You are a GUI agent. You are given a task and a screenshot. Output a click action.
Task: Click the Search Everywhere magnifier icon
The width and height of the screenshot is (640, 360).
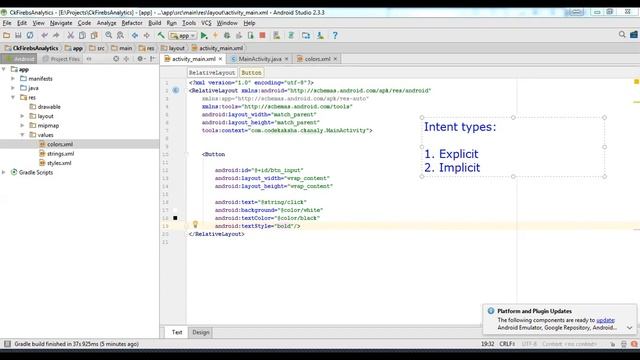point(622,35)
